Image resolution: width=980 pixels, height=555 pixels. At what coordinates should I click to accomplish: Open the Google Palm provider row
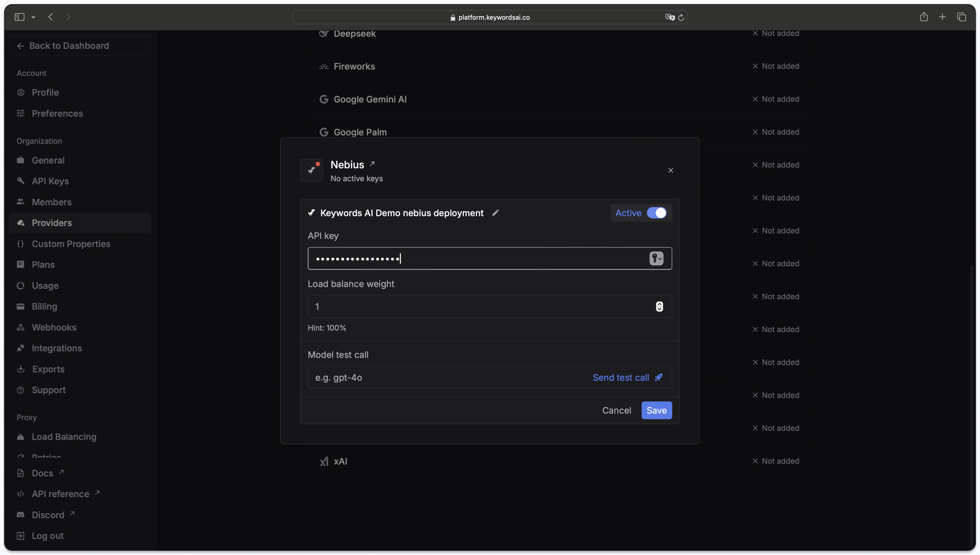561,132
